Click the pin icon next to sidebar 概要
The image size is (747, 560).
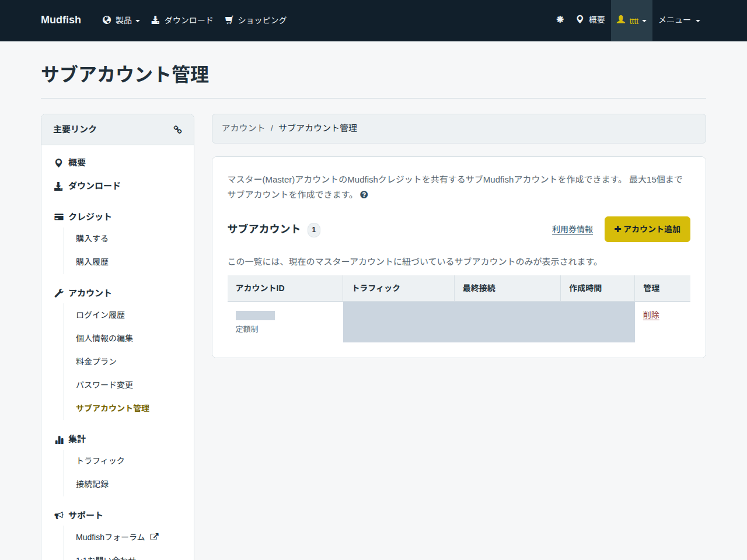[58, 163]
